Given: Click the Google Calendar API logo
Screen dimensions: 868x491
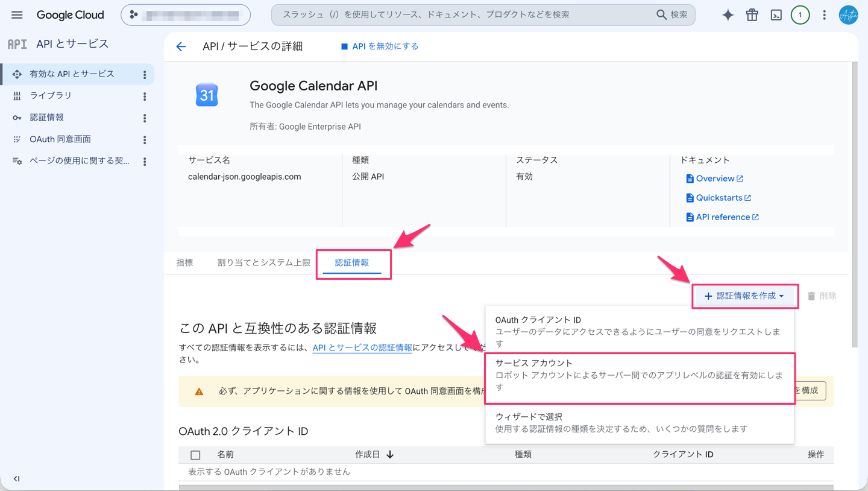Looking at the screenshot, I should 207,95.
